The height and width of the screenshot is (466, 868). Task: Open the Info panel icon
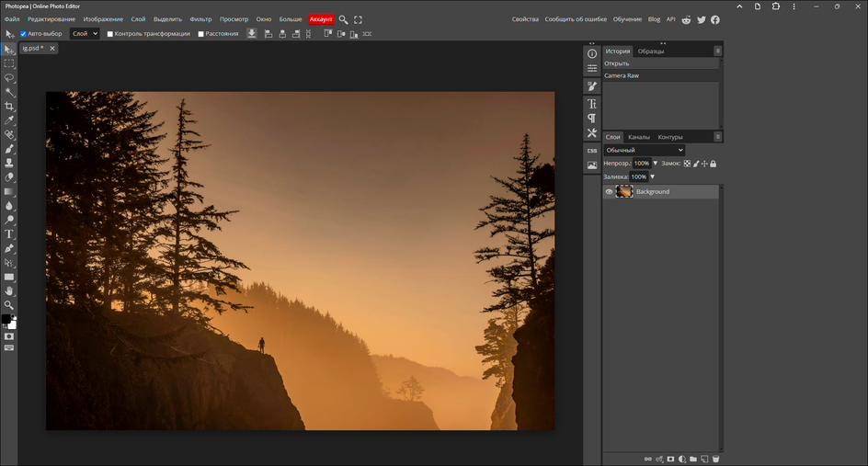tap(592, 54)
